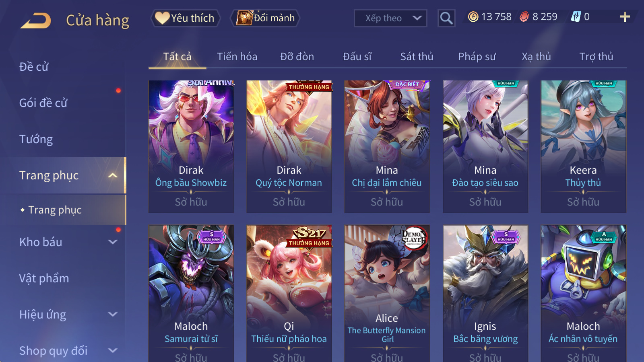The height and width of the screenshot is (362, 644).
Task: Expand the Shop quy đổi section
Action: click(x=113, y=351)
